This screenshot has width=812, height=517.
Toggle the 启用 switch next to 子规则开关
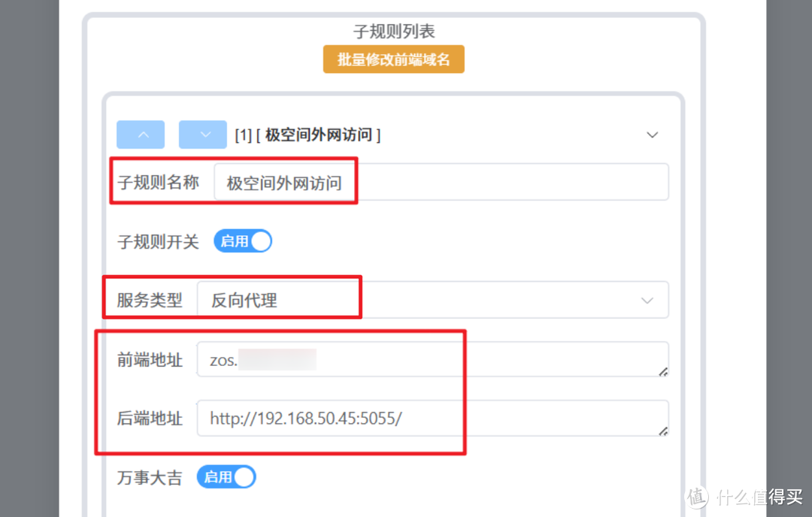pos(243,240)
